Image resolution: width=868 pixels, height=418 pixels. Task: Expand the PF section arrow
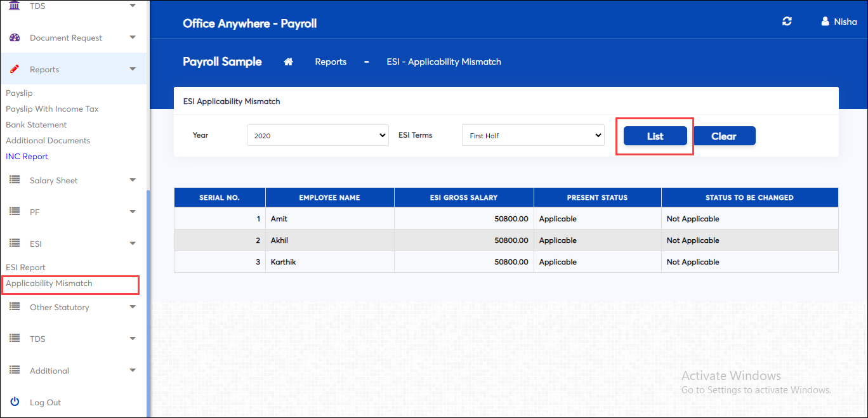tap(133, 212)
